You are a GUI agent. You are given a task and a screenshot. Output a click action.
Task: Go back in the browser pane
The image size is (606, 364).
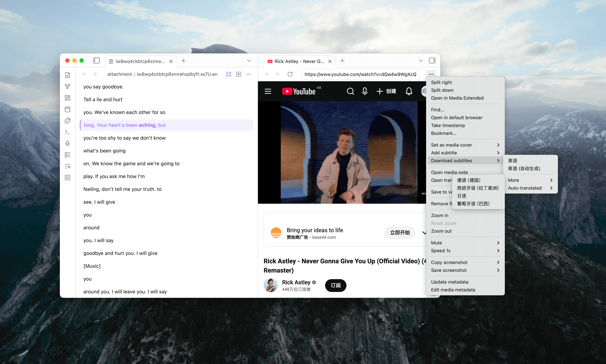coord(267,74)
